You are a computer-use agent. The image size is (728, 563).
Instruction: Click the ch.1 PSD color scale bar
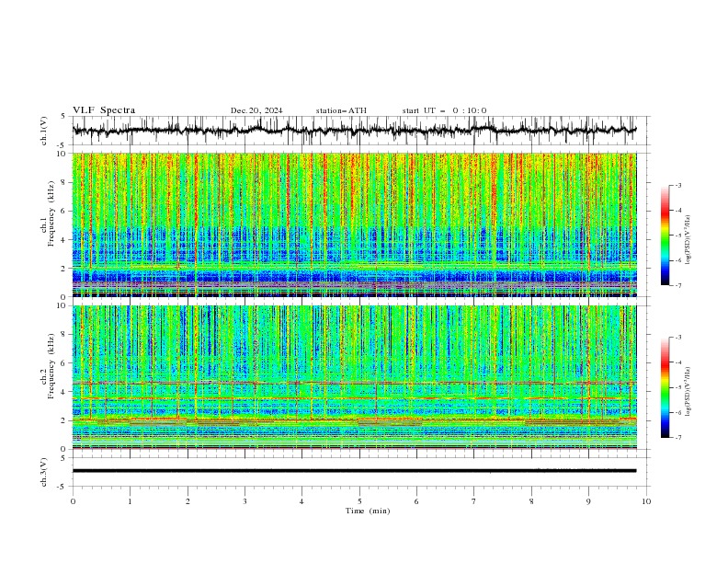click(665, 236)
